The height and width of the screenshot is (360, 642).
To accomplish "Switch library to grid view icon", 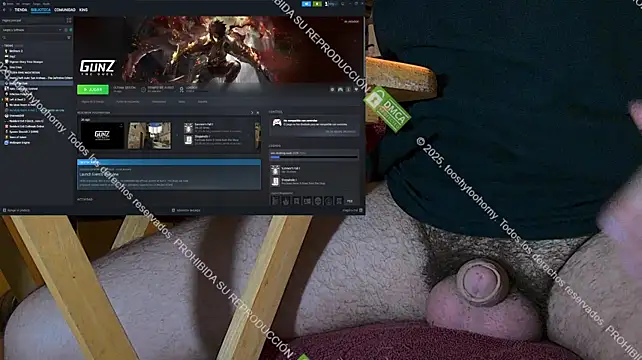I will 69,20.
